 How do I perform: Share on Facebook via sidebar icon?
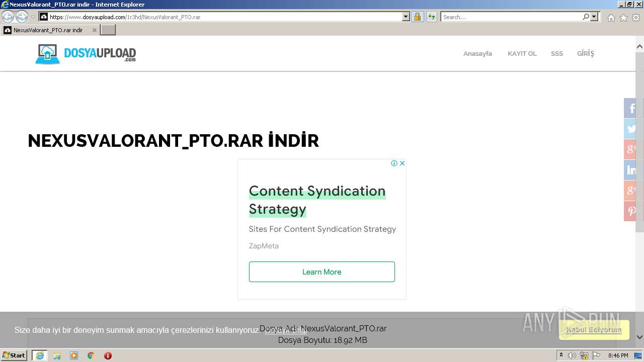630,108
